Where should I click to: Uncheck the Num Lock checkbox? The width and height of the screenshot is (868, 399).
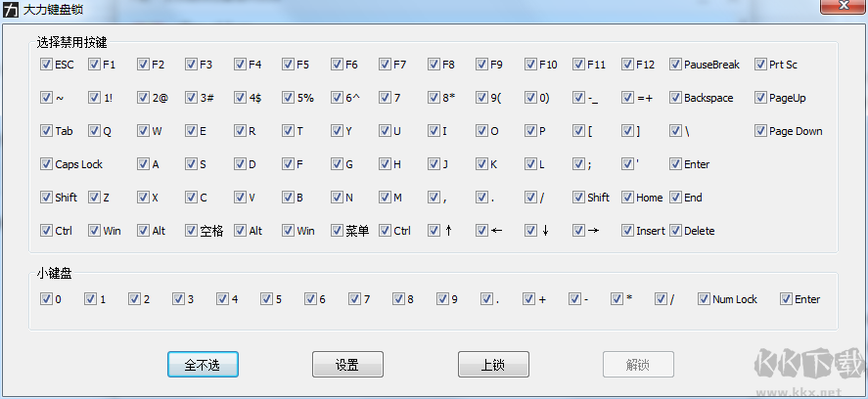tap(704, 299)
